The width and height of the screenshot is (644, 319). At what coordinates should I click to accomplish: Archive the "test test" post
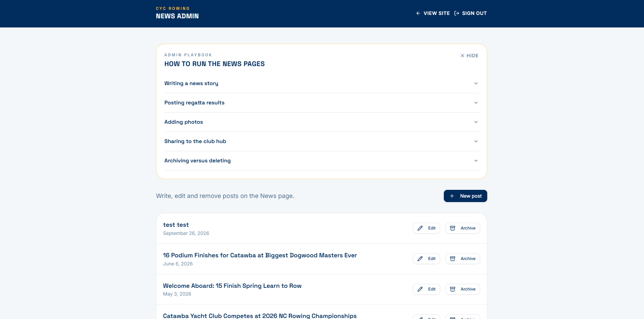click(463, 228)
